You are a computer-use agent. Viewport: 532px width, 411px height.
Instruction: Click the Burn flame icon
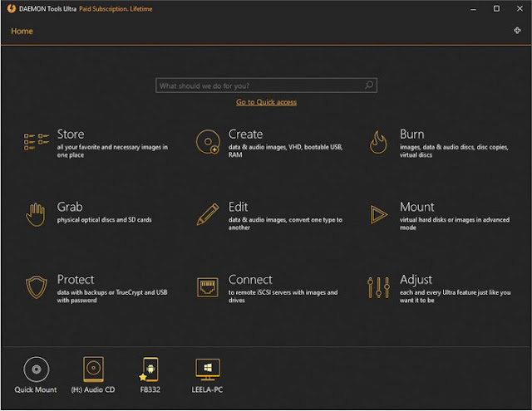378,142
